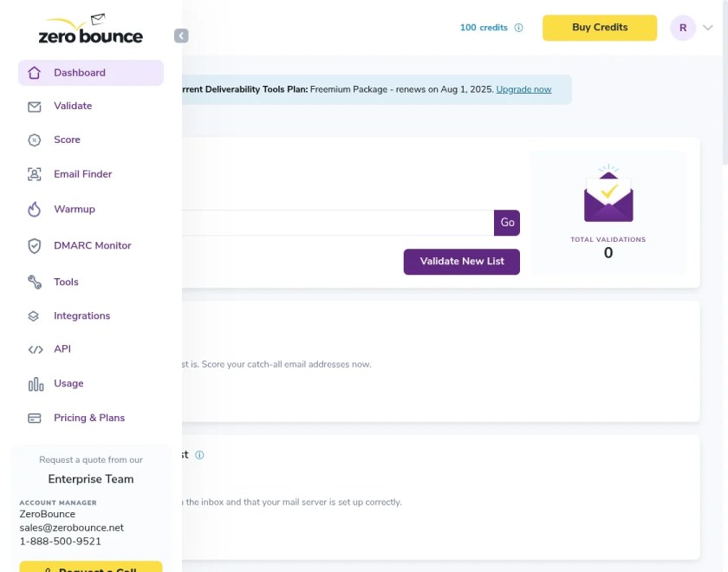Open the Integrations menu item
The image size is (728, 572).
coord(81,315)
